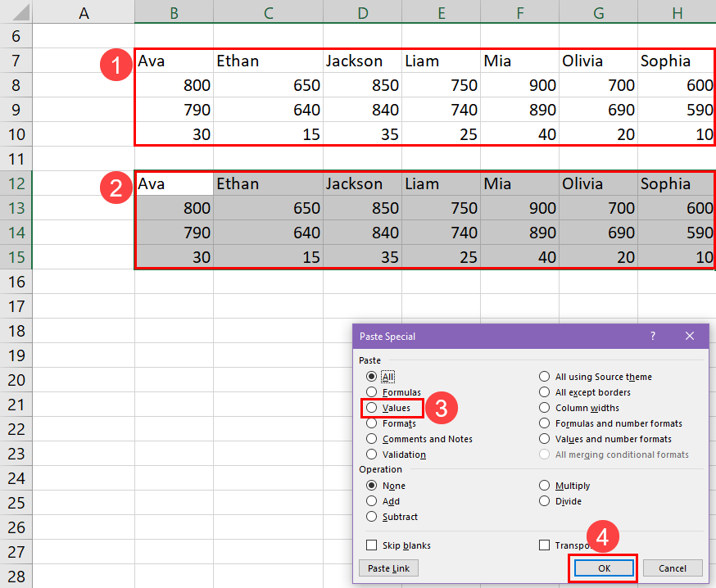Choose the Multiply operation
Screen dimensions: 716x588
544,486
